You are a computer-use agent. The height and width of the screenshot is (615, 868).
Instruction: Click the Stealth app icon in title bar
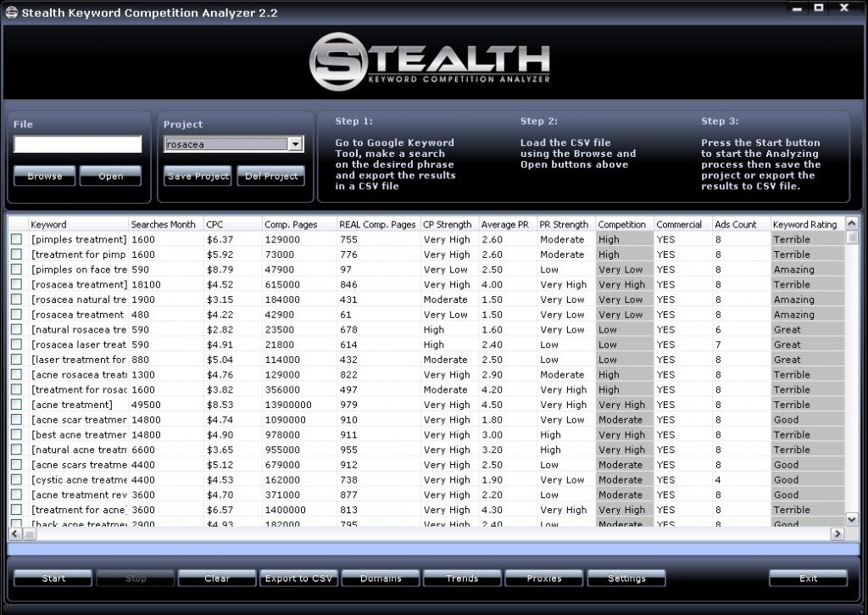point(11,13)
